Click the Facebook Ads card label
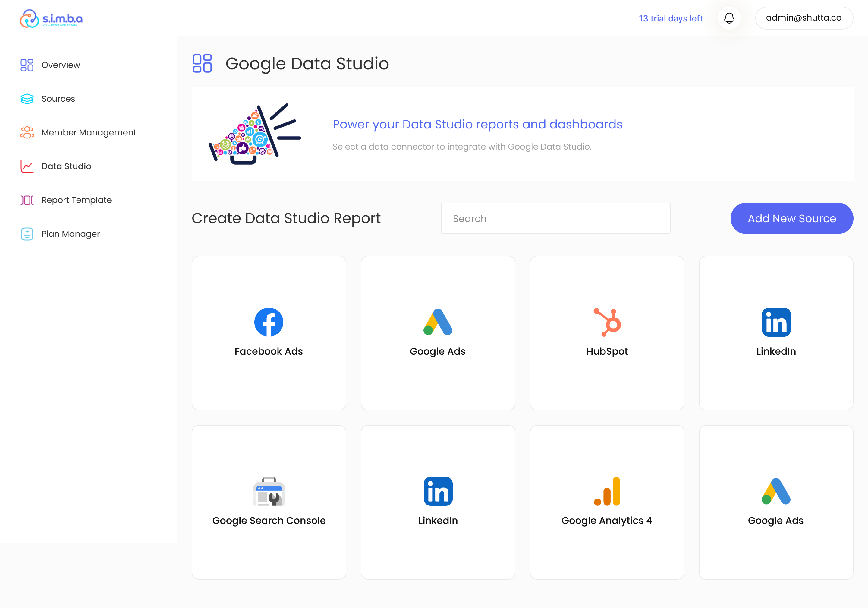 pyautogui.click(x=269, y=351)
